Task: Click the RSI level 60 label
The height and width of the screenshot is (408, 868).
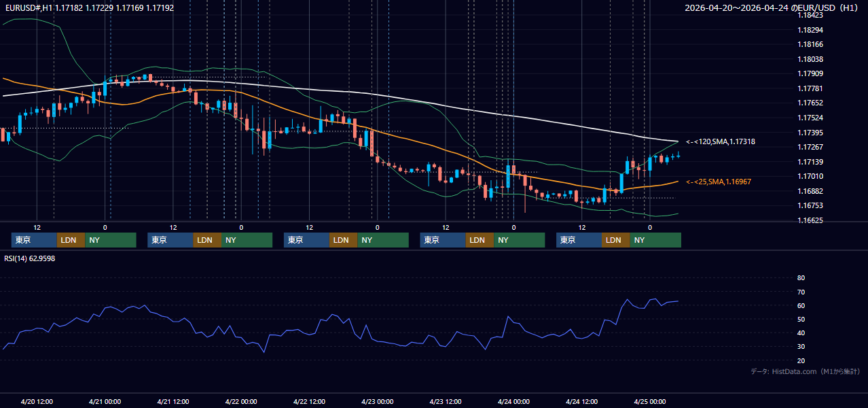Action: (x=801, y=305)
